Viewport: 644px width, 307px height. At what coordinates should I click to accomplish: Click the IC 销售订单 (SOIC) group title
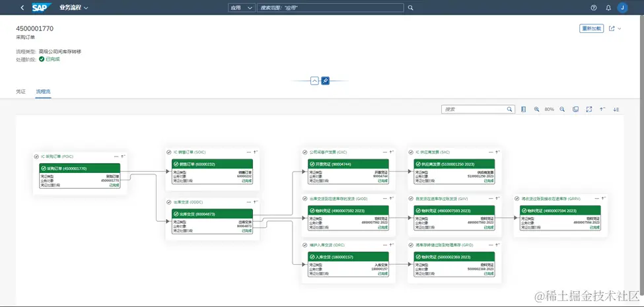pyautogui.click(x=190, y=152)
